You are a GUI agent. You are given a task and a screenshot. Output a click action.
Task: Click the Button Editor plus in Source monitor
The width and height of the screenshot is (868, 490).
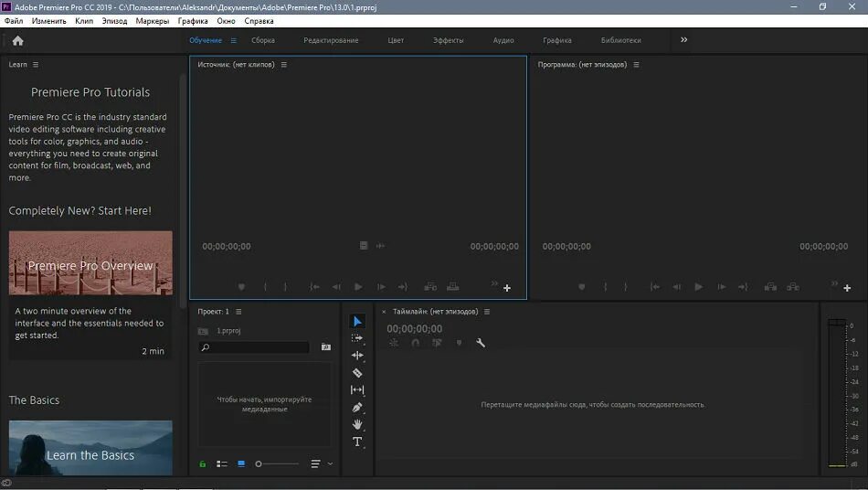[x=507, y=288]
